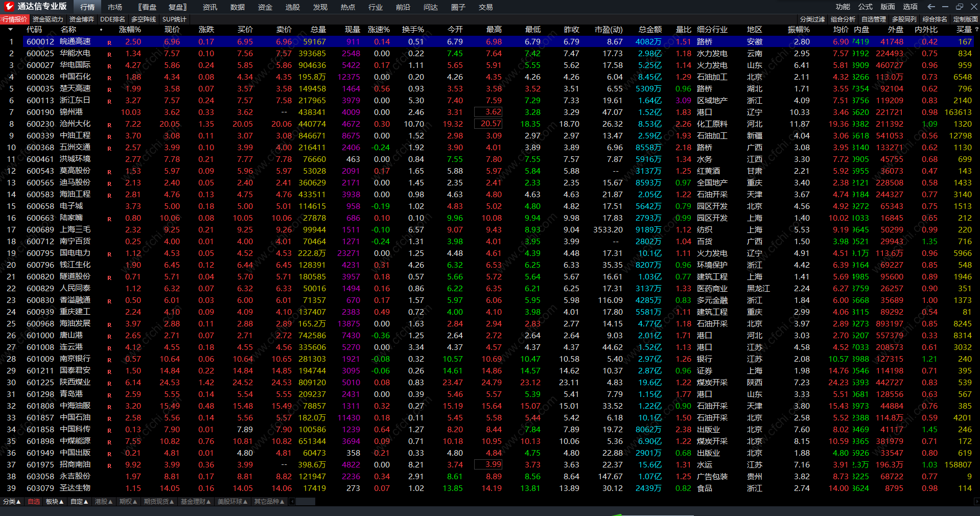Click the R marker beside 南京银行
980x516 pixels.
coord(109,360)
